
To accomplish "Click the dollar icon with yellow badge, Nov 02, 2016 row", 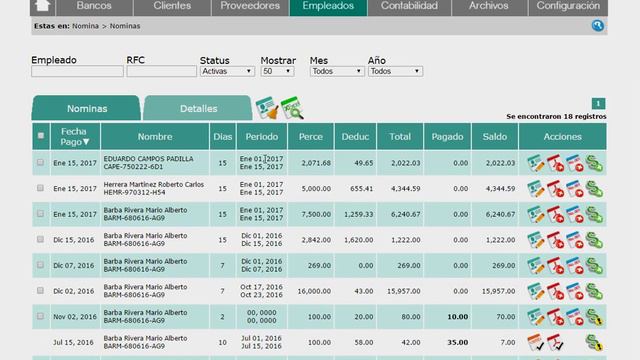I will click(x=594, y=317).
